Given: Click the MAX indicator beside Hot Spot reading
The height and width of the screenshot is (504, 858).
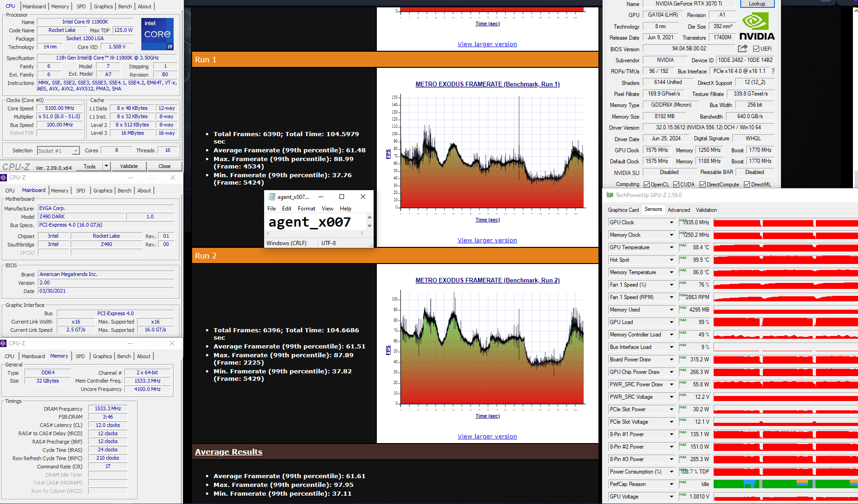Looking at the screenshot, I should pyautogui.click(x=683, y=258).
